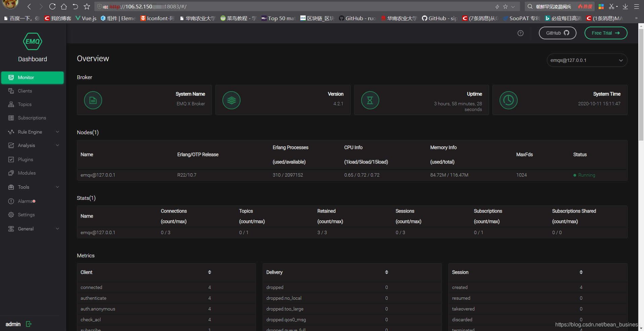Click the EMQ logo icon
Screen dimensions: 644x331
(33, 41)
